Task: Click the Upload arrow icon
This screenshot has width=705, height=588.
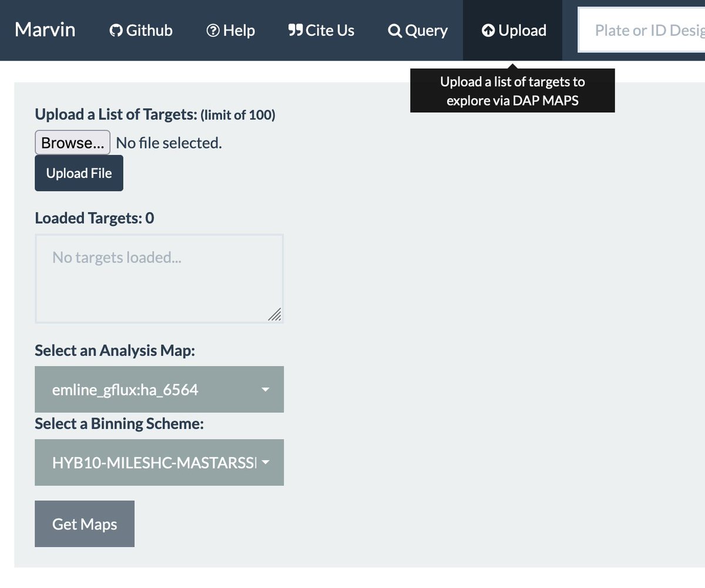Action: (488, 31)
